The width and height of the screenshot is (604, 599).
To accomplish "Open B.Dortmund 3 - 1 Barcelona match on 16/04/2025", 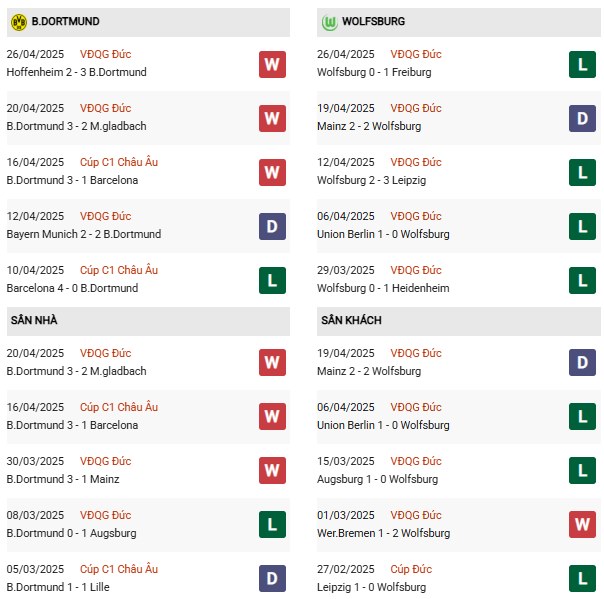I will 72,180.
